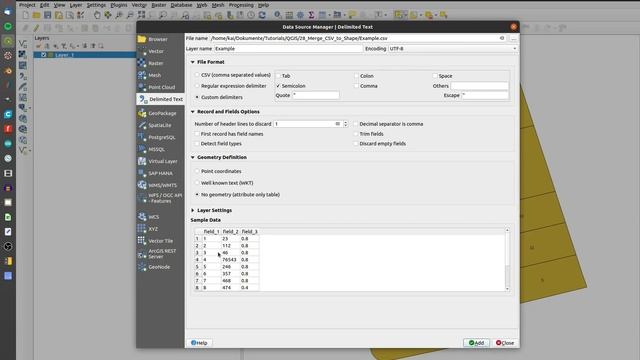This screenshot has width=640, height=360.
Task: Open the Vector menu
Action: coord(139,5)
